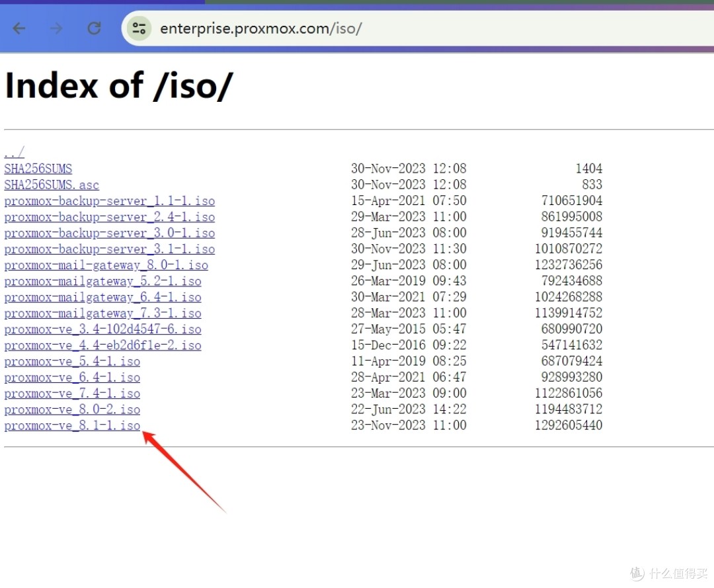The width and height of the screenshot is (714, 588).
Task: Click the file size 1232736256
Action: pyautogui.click(x=569, y=265)
